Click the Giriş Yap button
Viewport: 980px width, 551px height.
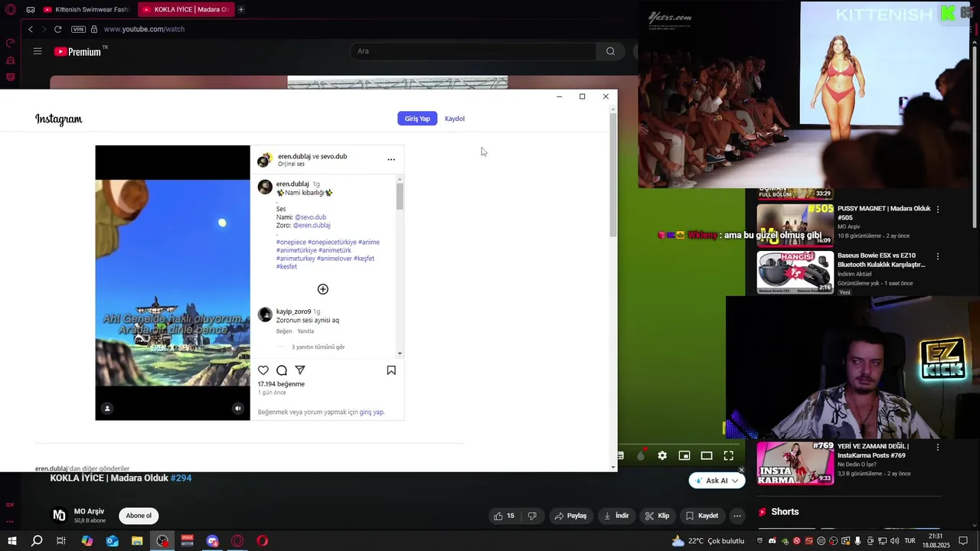click(x=417, y=119)
